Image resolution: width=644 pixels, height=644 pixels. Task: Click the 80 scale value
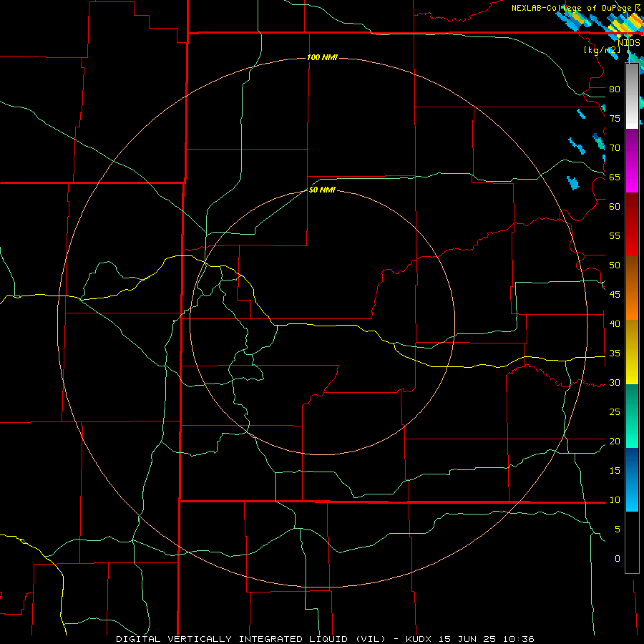tap(615, 89)
